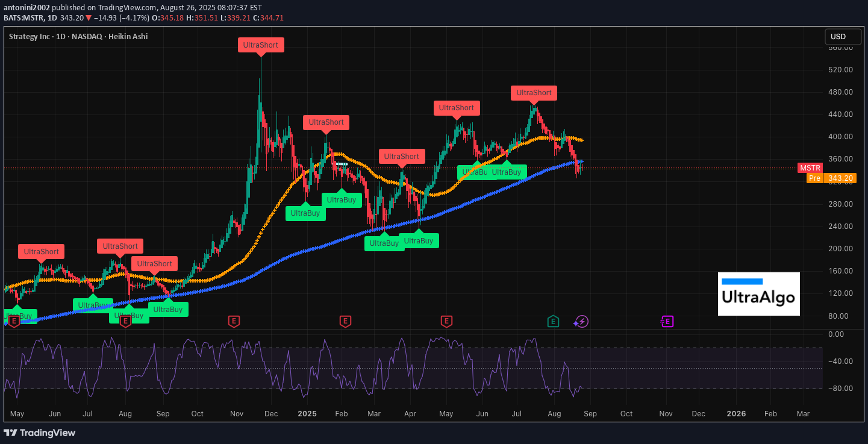Click the UltraShort label above May 2025
The height and width of the screenshot is (444, 868).
click(457, 108)
